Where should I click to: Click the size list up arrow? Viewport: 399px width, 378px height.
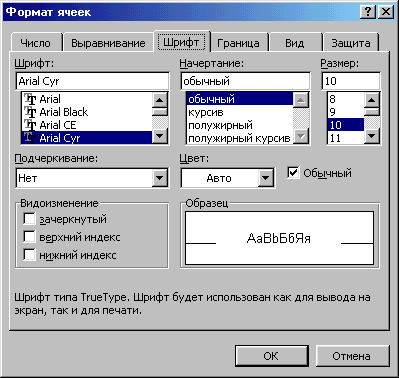click(x=372, y=100)
